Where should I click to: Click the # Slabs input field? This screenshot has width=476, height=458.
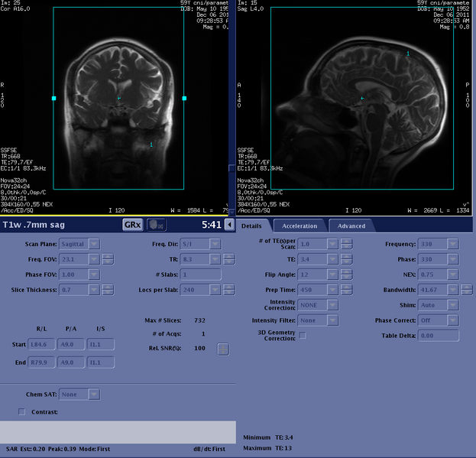coord(200,274)
